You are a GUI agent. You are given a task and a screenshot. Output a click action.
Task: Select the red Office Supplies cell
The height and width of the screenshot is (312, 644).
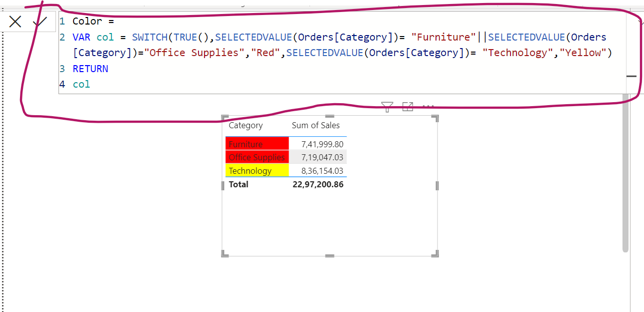pos(257,157)
